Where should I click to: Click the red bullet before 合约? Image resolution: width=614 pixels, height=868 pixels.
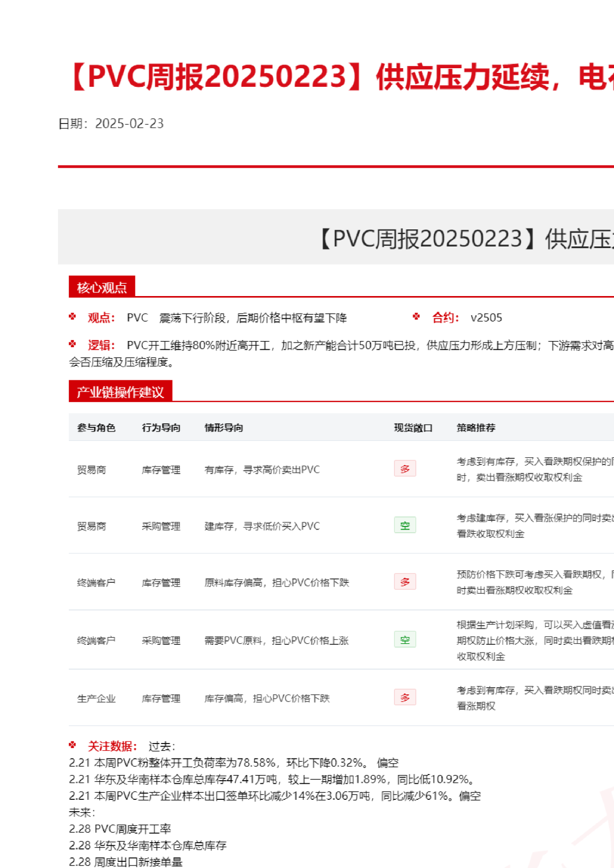click(x=417, y=317)
